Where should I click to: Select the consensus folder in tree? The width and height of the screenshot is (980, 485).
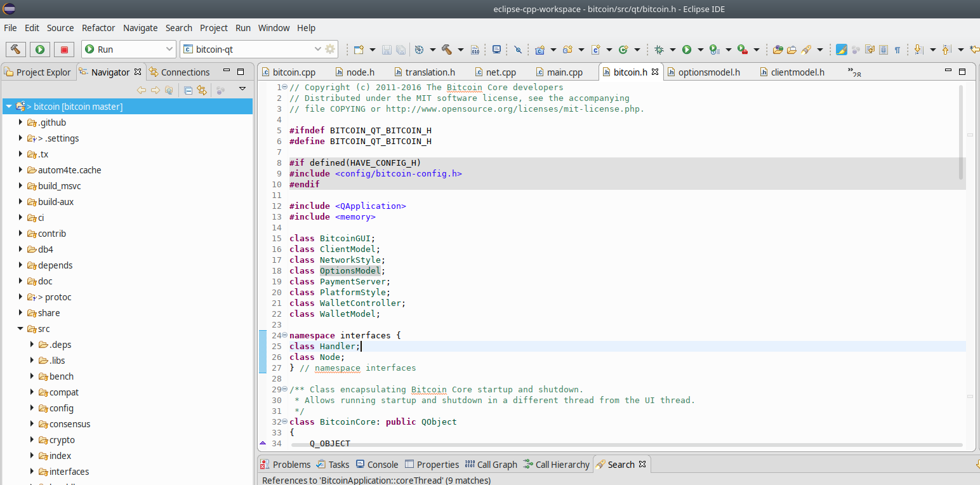pyautogui.click(x=70, y=424)
